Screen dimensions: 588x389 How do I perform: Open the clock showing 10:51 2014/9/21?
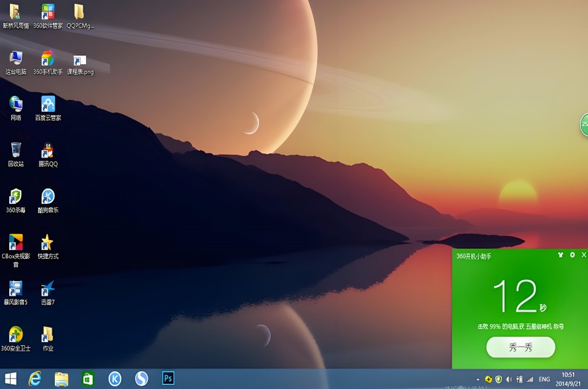[x=568, y=379]
